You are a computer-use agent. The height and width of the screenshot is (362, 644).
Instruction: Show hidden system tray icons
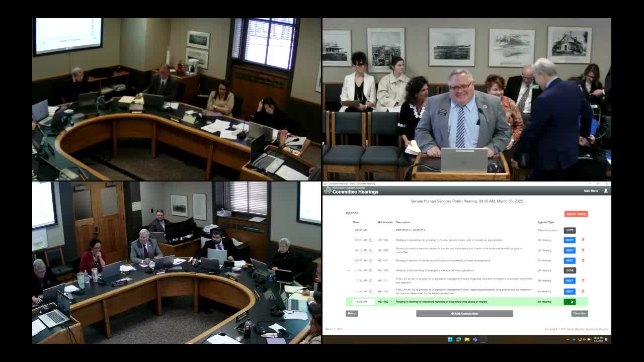point(568,339)
